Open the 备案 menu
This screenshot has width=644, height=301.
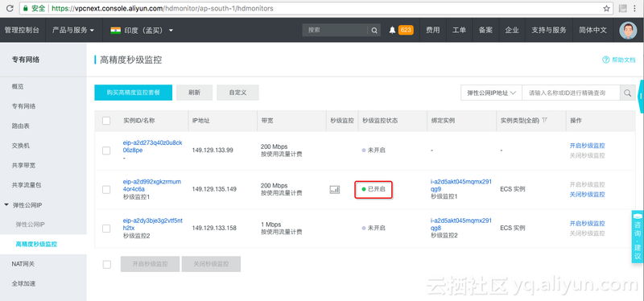pyautogui.click(x=485, y=30)
